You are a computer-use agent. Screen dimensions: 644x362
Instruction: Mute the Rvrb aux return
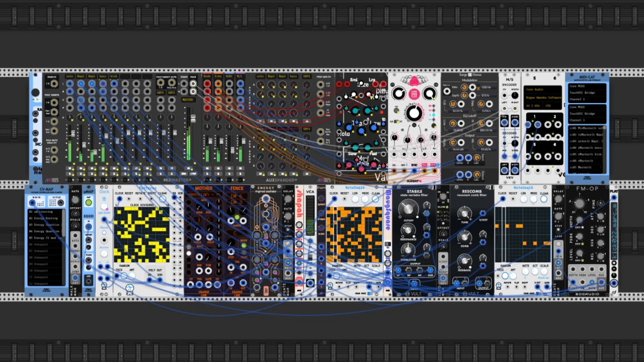pyautogui.click(x=207, y=168)
